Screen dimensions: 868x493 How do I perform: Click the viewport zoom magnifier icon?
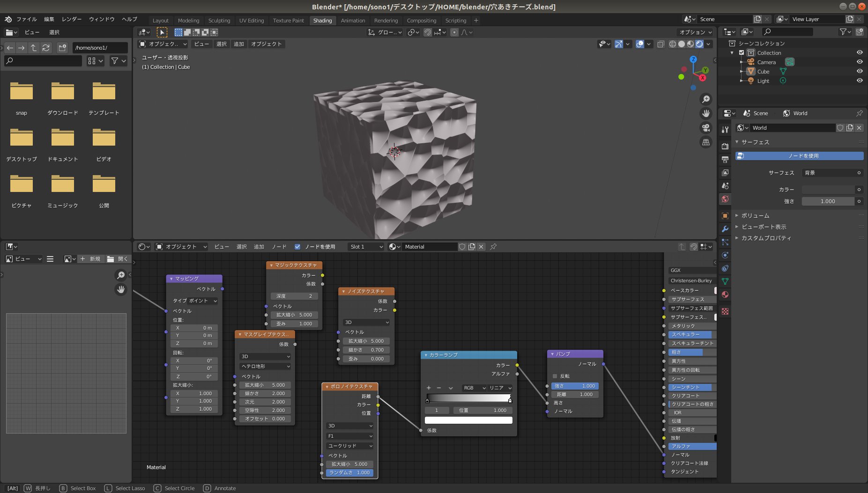tap(705, 99)
